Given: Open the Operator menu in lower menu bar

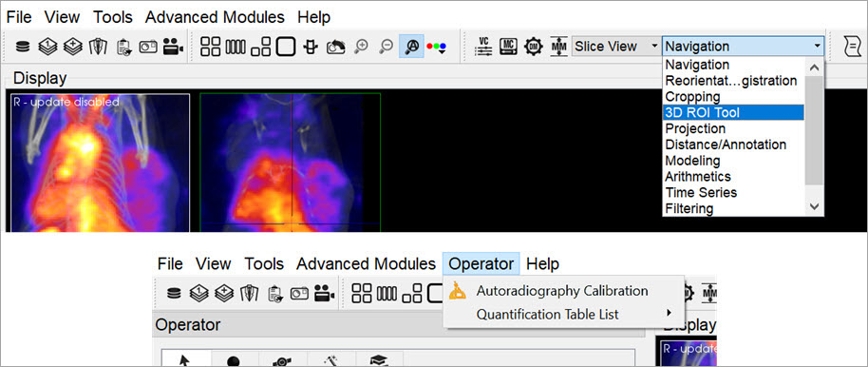Looking at the screenshot, I should pyautogui.click(x=481, y=263).
